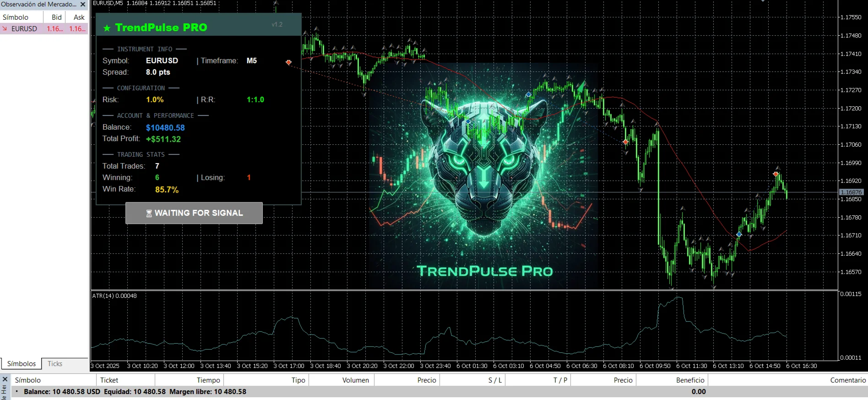Click the 6 Oct 09:50 time axis label
868x400 pixels.
pyautogui.click(x=655, y=366)
